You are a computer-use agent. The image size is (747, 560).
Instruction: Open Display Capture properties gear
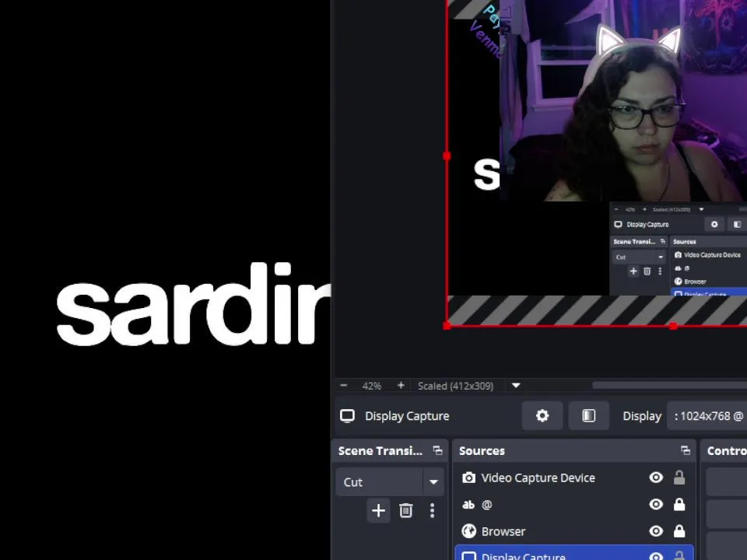point(542,415)
